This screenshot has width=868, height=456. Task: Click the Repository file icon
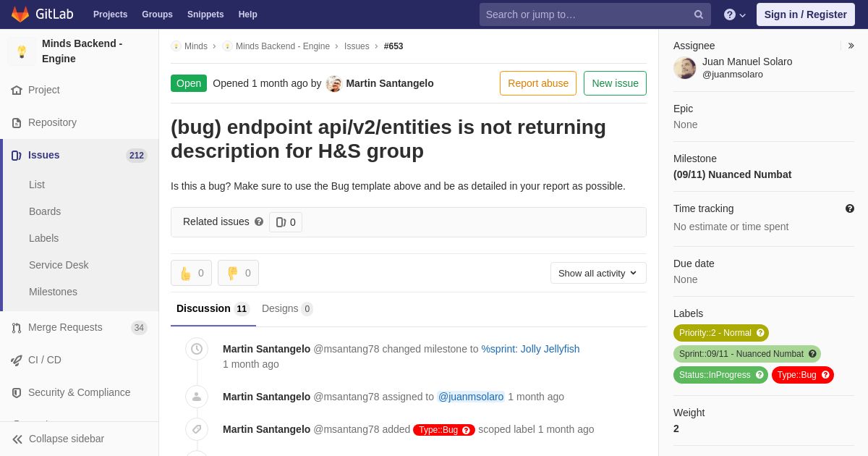(17, 123)
